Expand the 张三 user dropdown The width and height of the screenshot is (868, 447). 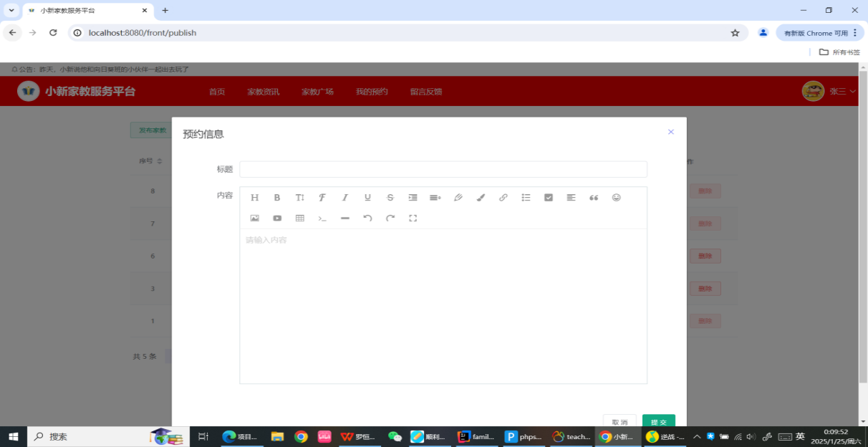click(x=843, y=92)
